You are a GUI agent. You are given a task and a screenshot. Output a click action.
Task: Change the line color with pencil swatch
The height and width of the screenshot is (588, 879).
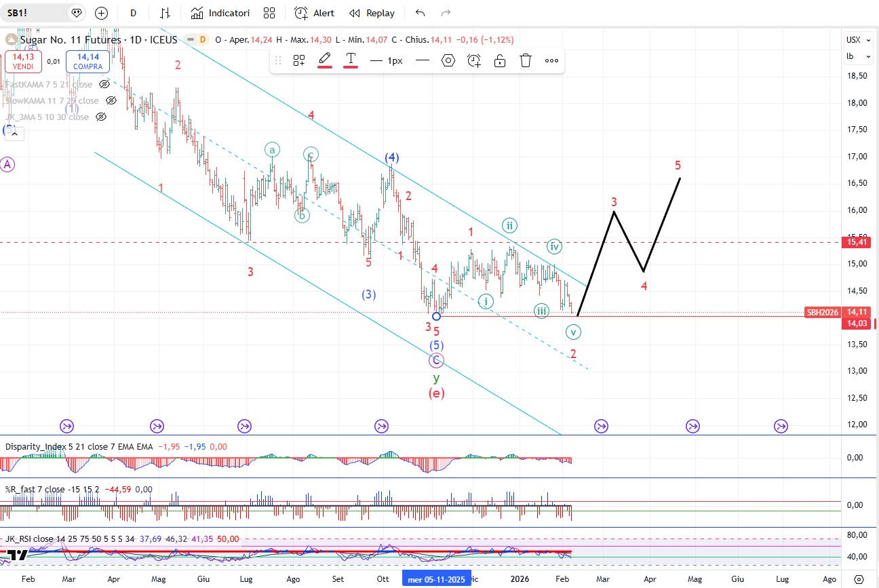point(325,60)
